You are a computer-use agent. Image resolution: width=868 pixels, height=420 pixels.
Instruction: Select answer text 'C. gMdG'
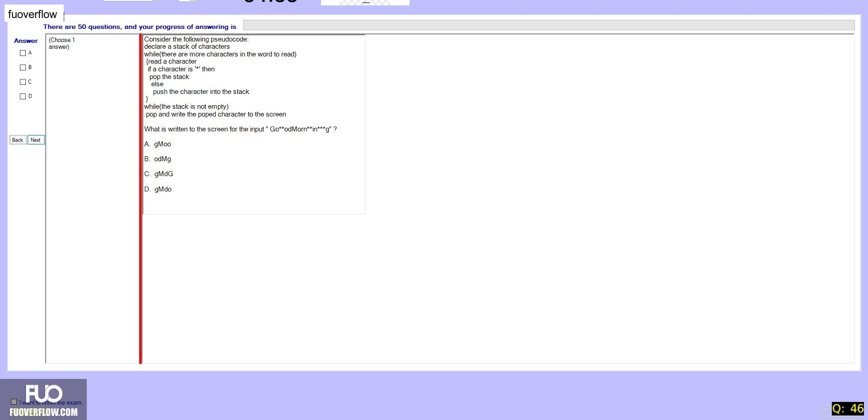(158, 174)
